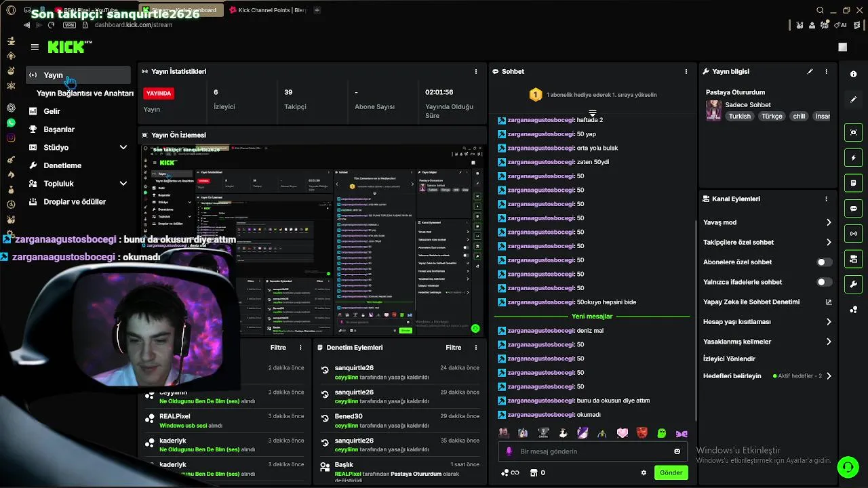Viewport: 868px width, 488px height.
Task: Jump to Yeni mesajlar divider
Action: 592,317
